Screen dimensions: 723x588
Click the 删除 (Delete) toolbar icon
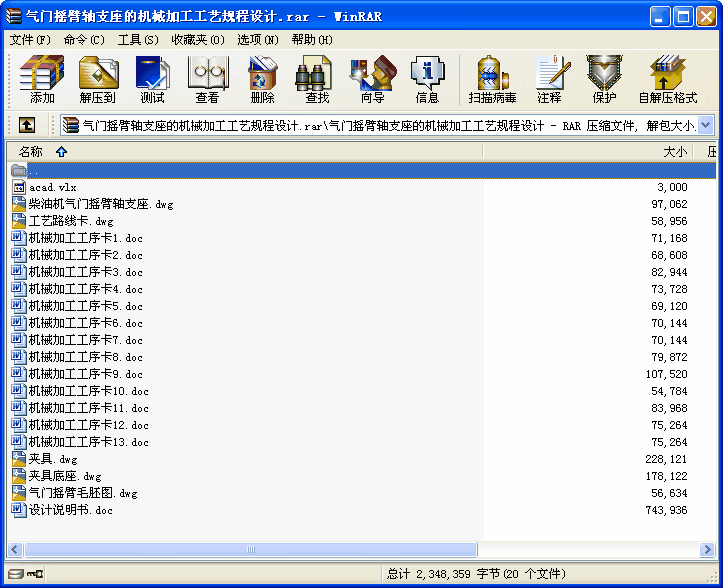point(262,79)
